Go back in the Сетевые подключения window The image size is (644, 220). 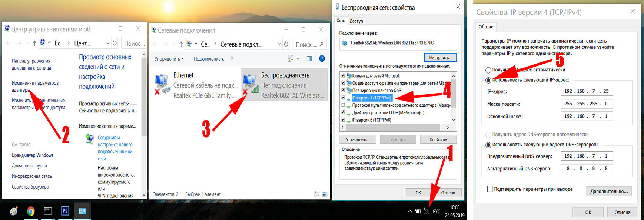pyautogui.click(x=155, y=44)
